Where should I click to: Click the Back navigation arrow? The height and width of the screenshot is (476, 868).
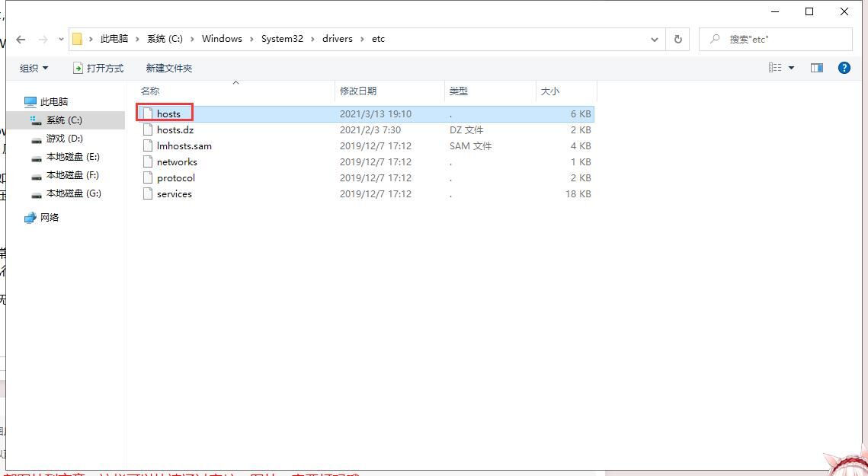[21, 40]
